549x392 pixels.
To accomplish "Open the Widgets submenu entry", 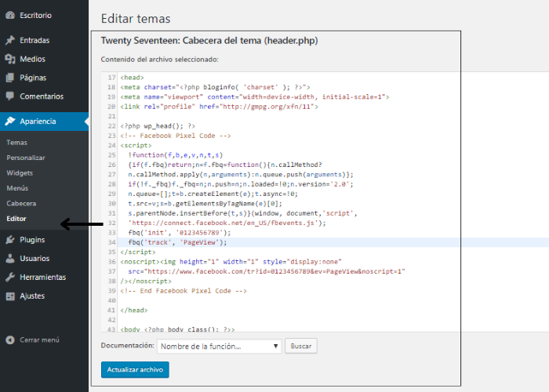I will coord(20,172).
